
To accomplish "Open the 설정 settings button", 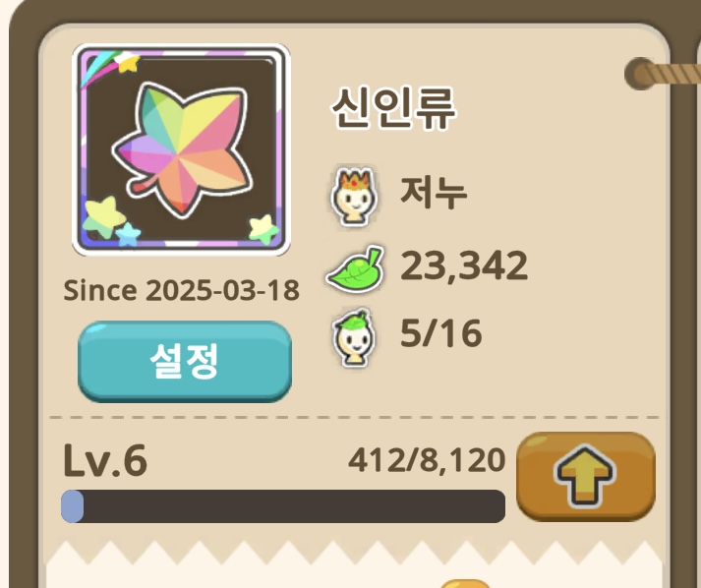I will pos(185,361).
